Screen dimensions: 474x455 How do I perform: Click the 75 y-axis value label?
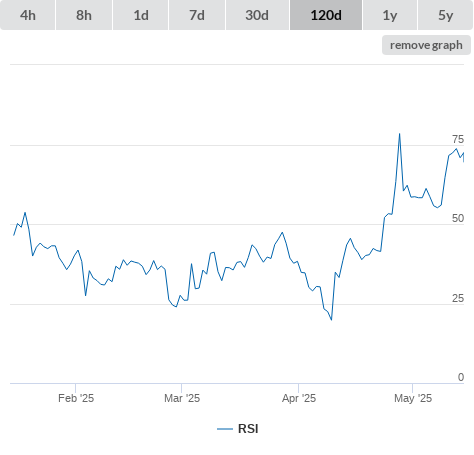(x=458, y=139)
